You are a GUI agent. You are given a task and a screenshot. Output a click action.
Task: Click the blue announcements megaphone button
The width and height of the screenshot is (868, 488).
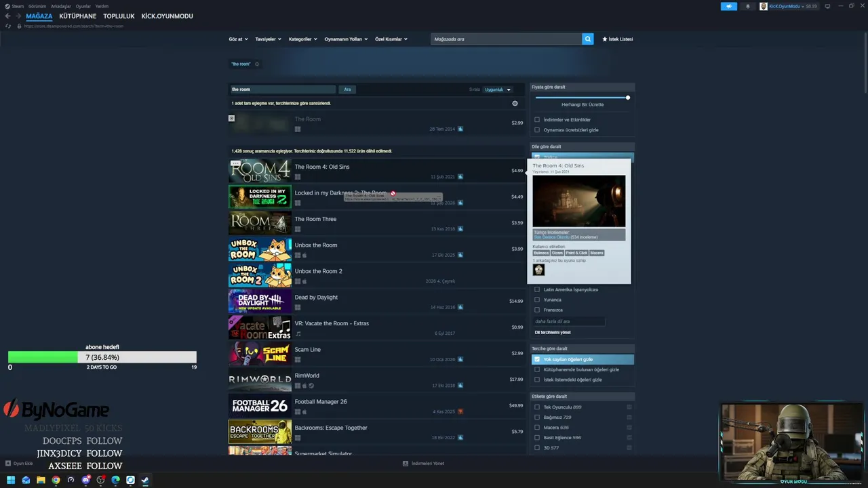click(x=729, y=6)
